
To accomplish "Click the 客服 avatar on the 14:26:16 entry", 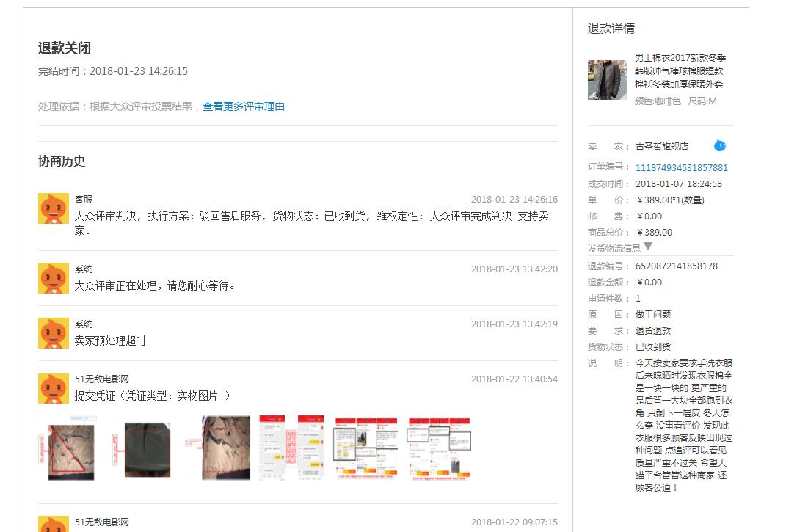I will [54, 208].
